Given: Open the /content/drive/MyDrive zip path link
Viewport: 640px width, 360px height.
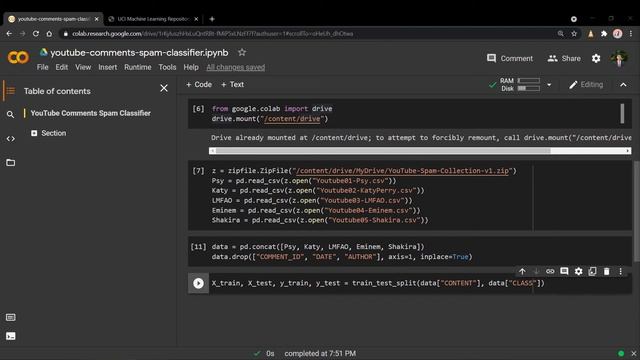Looking at the screenshot, I should click(x=402, y=171).
